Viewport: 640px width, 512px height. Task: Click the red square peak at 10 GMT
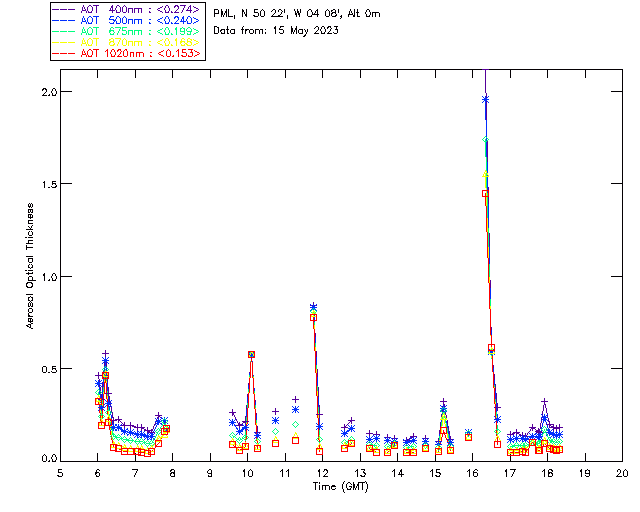tap(251, 355)
